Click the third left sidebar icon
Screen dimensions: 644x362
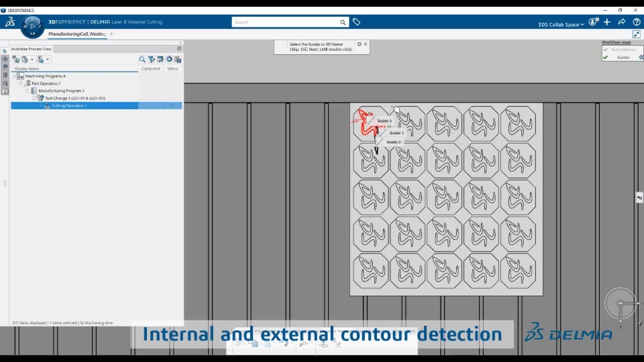click(5, 67)
